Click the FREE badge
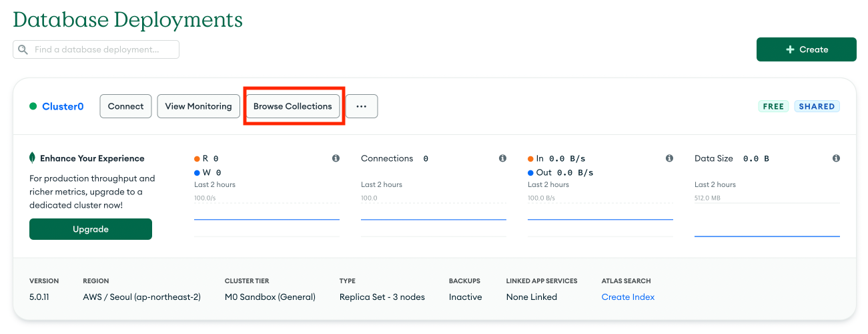 pyautogui.click(x=774, y=106)
